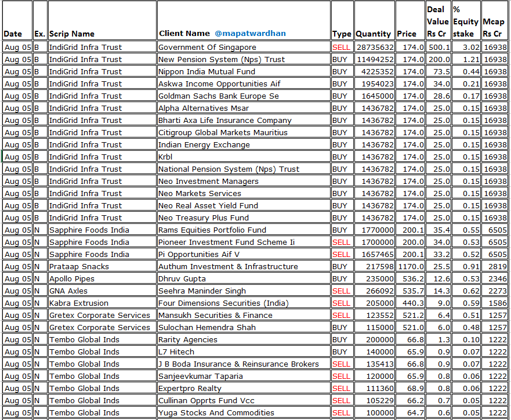
Task: Click Pi Opportunities Aif V cell
Action: pyautogui.click(x=244, y=255)
